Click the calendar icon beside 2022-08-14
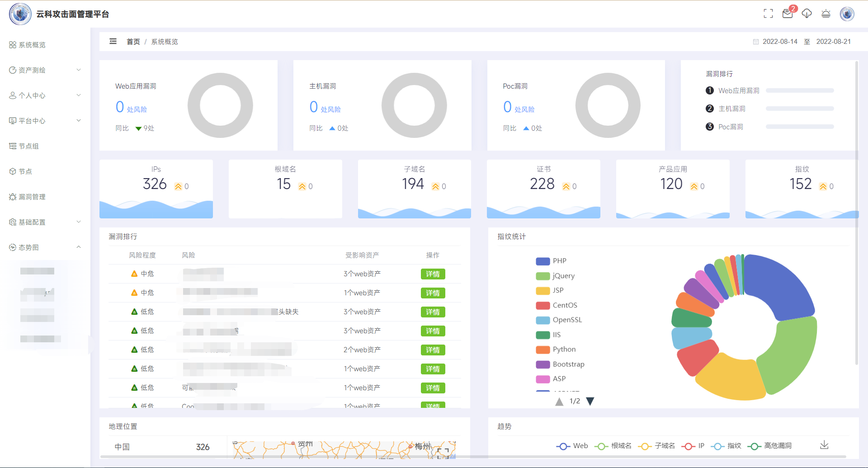868x468 pixels. (755, 42)
